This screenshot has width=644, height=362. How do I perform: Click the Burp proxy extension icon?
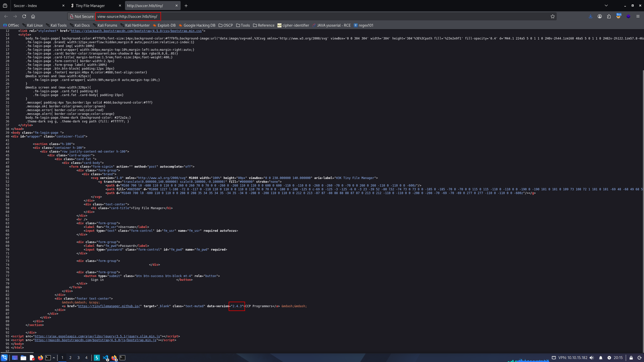coord(619,16)
